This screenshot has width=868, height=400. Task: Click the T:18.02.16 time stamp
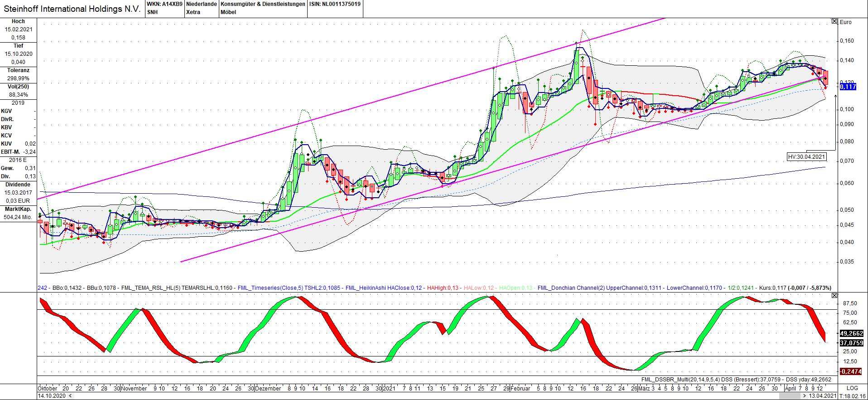853,396
